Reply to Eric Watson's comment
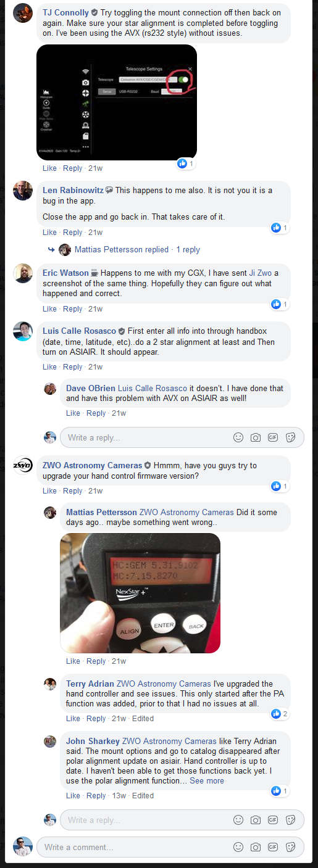 coord(72,309)
